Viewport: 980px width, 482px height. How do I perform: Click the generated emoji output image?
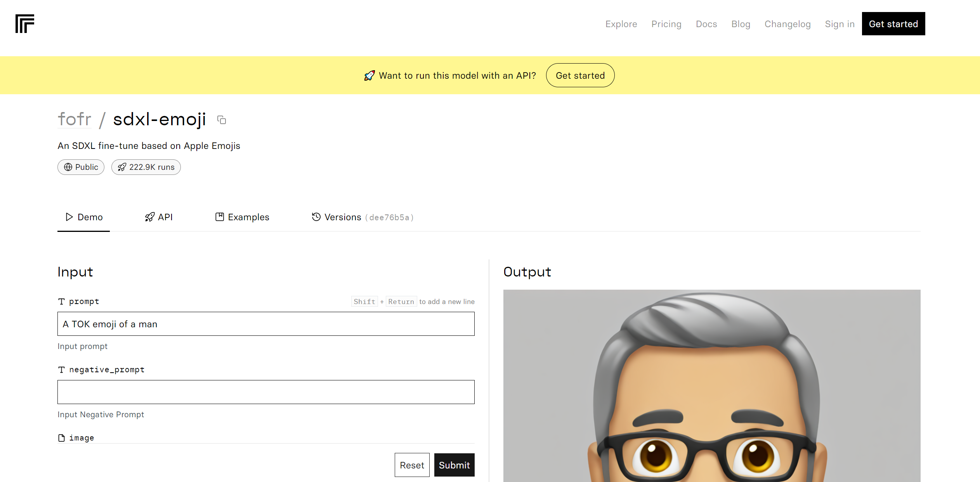pos(711,386)
